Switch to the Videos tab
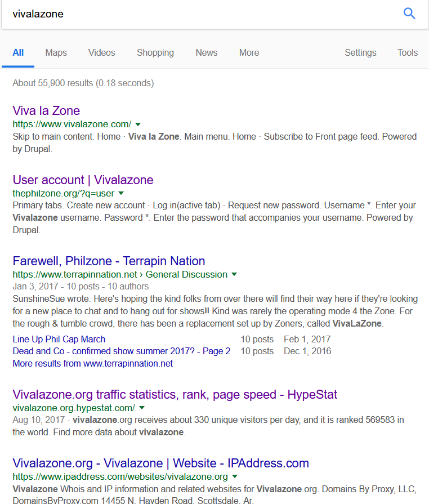Viewport: 429px width, 504px height. [101, 53]
